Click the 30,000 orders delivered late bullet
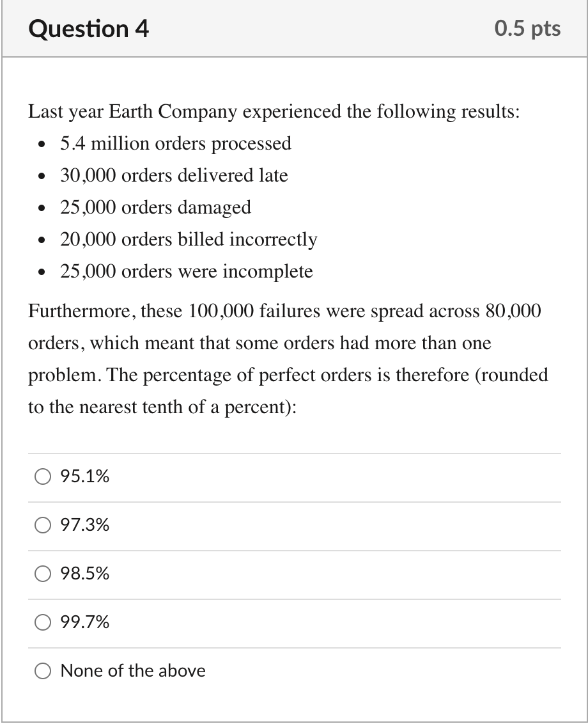 coord(174,175)
